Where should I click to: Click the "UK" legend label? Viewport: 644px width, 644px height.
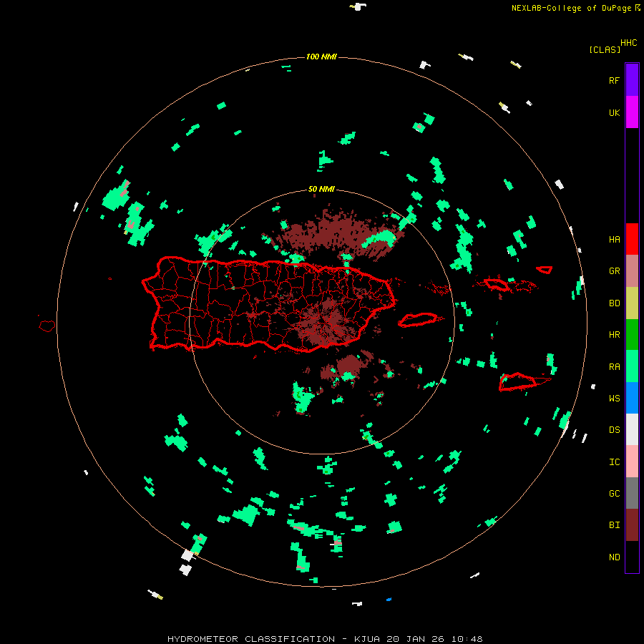[x=614, y=112]
